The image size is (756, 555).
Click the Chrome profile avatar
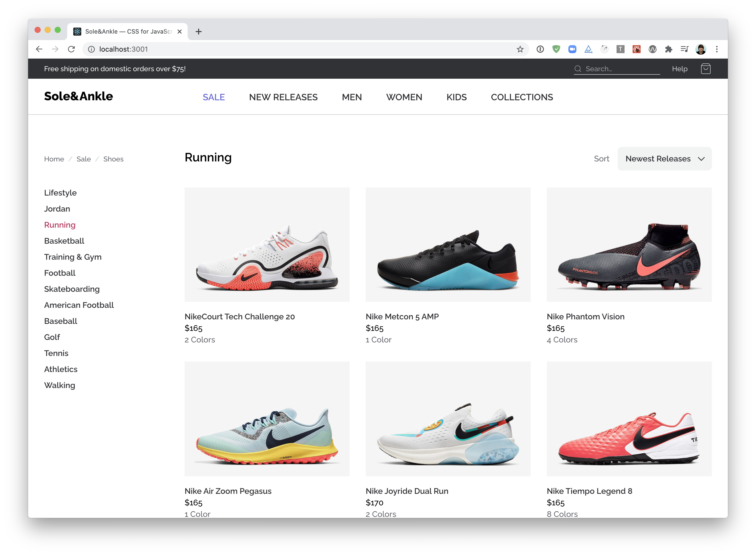tap(701, 49)
